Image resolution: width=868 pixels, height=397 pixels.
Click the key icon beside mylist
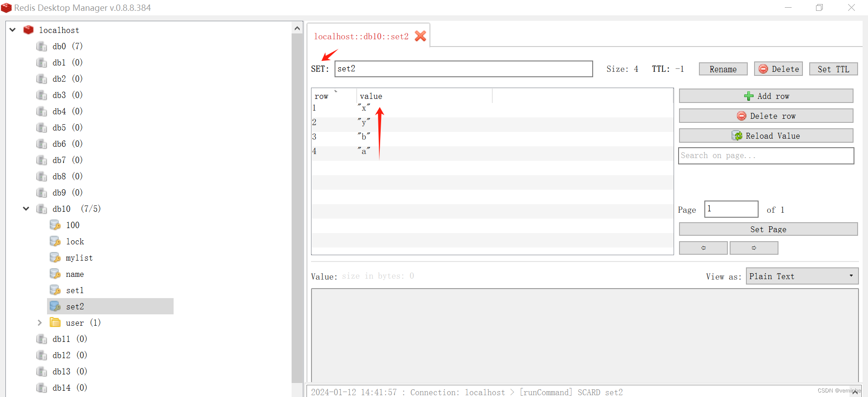click(x=55, y=257)
